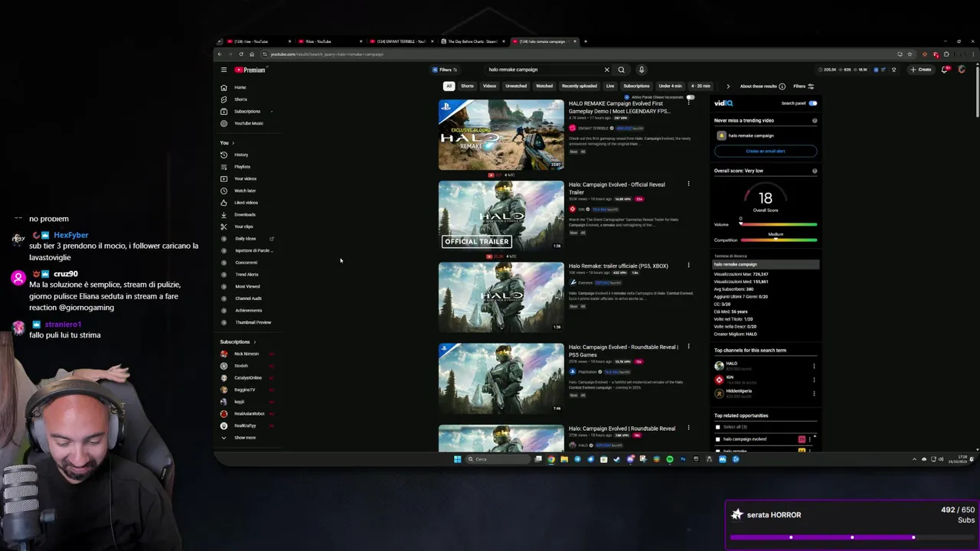Open vidIQ Channel Audit sidebar entry
Image resolution: width=980 pixels, height=551 pixels.
coord(248,298)
